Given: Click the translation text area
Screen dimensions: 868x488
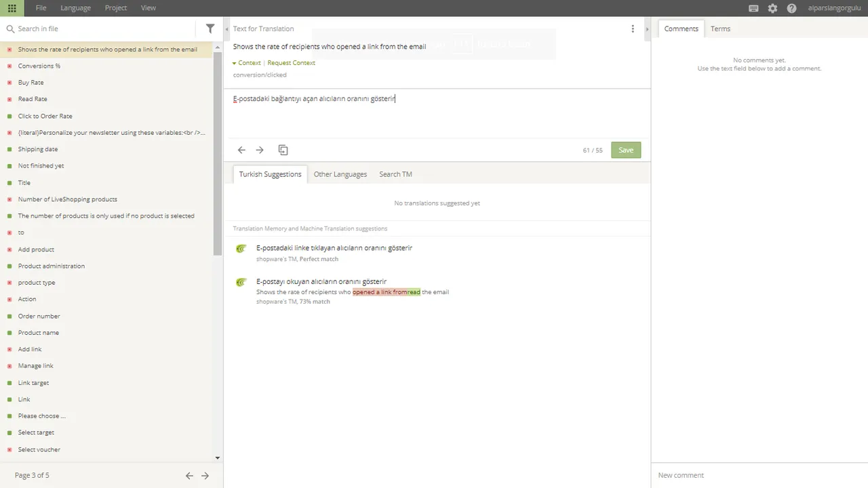Looking at the screenshot, I should coord(437,114).
